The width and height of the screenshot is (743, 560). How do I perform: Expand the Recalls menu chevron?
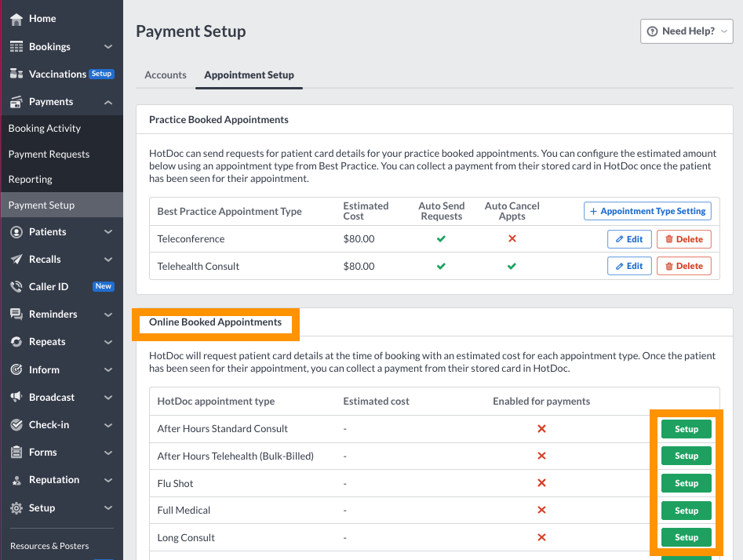[108, 259]
